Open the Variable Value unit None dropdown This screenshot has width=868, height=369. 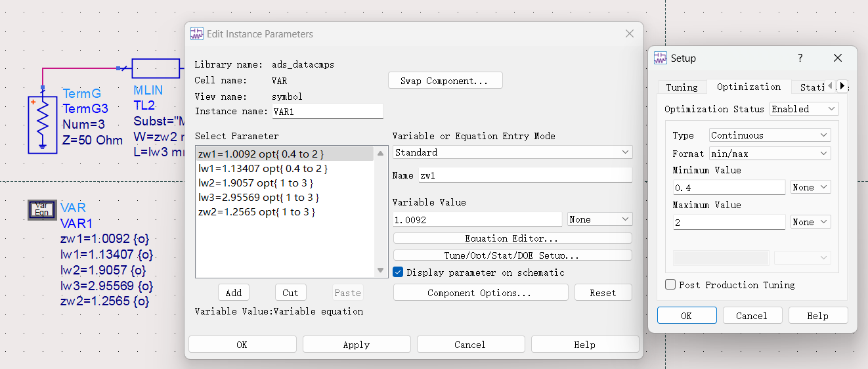(x=600, y=219)
